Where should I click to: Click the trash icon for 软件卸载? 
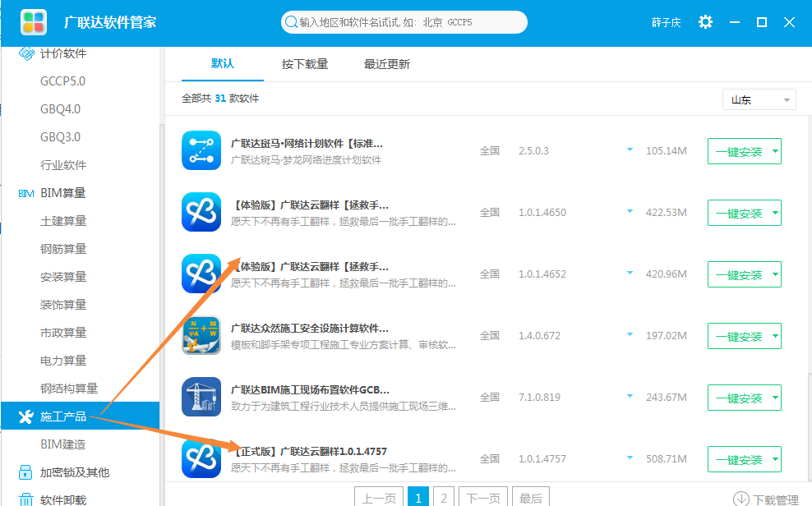tap(26, 499)
